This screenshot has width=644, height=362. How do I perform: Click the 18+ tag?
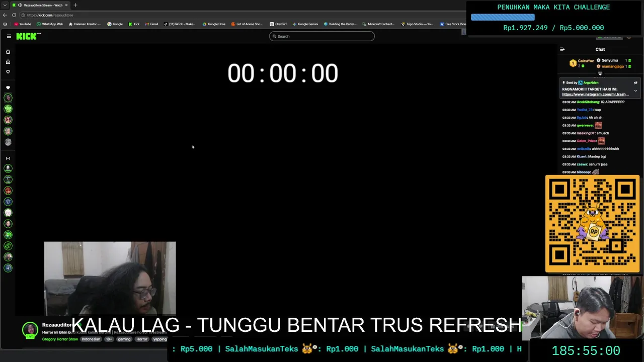(109, 339)
